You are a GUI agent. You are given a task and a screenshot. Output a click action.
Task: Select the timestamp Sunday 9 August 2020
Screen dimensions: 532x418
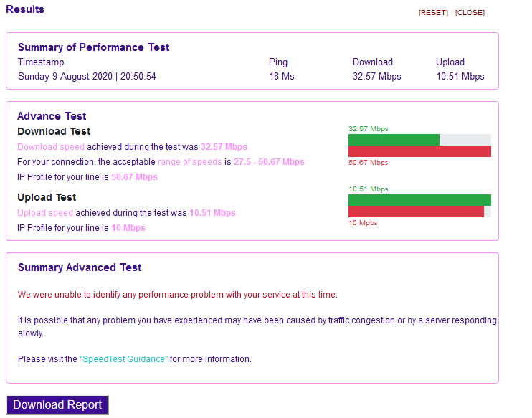point(87,77)
